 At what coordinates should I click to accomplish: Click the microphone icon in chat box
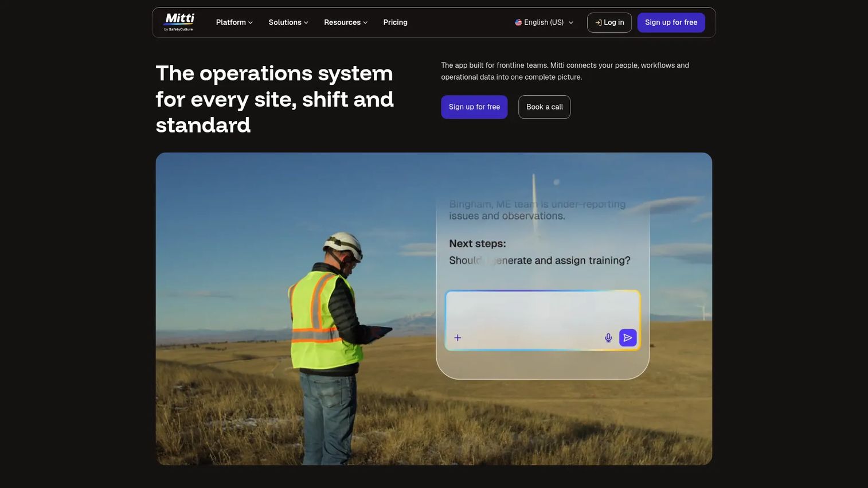tap(608, 338)
